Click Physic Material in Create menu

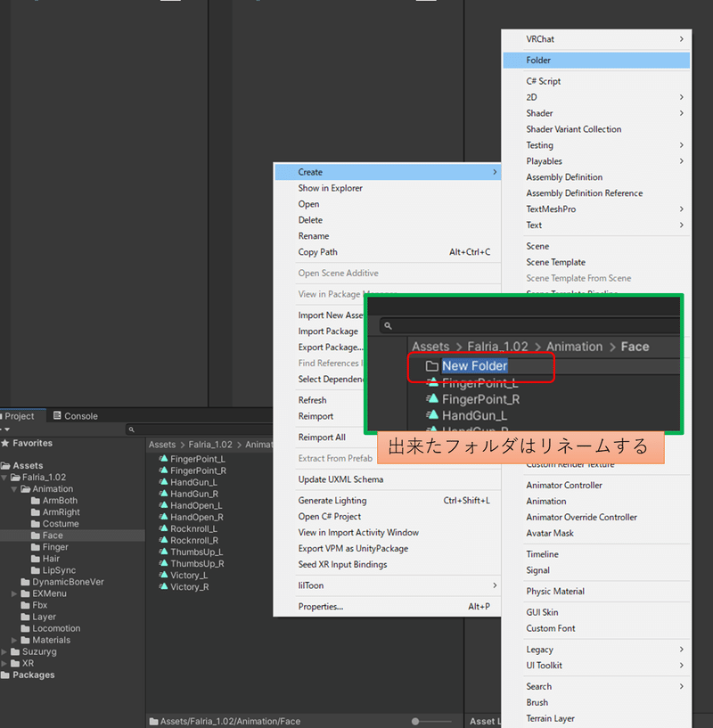(x=596, y=592)
